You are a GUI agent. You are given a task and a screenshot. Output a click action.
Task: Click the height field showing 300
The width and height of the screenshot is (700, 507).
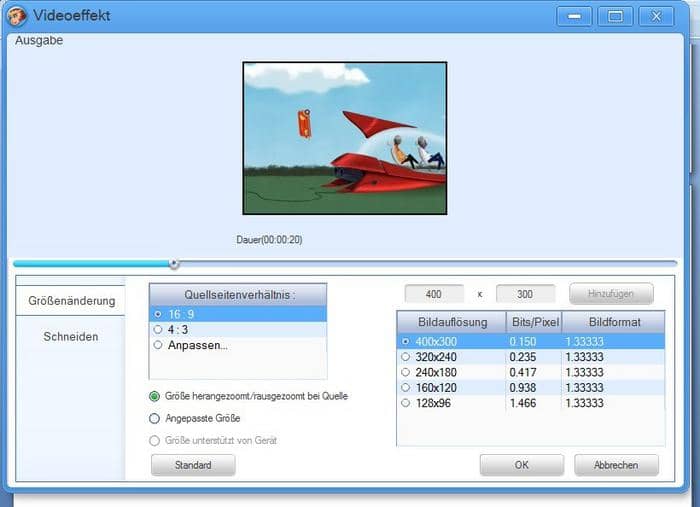click(x=525, y=294)
